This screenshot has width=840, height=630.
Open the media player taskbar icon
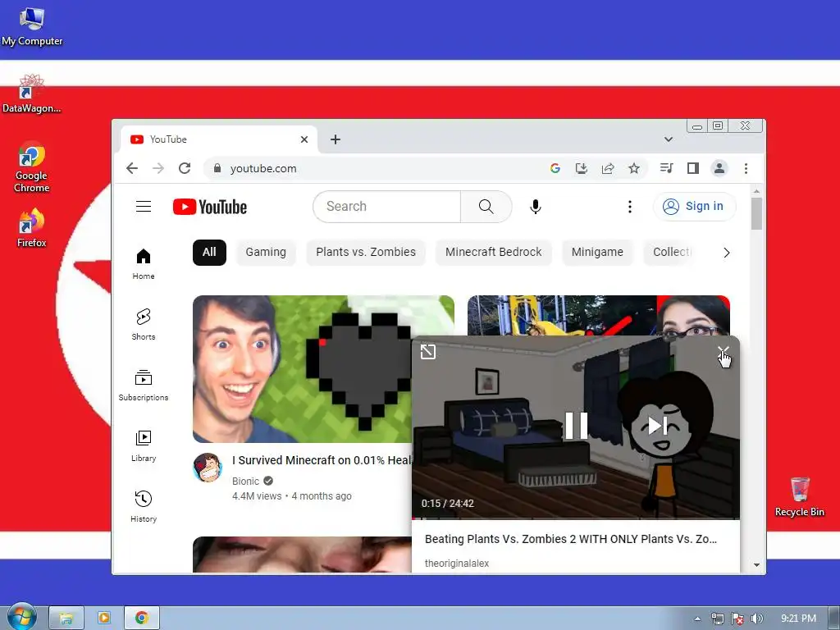[x=104, y=619]
